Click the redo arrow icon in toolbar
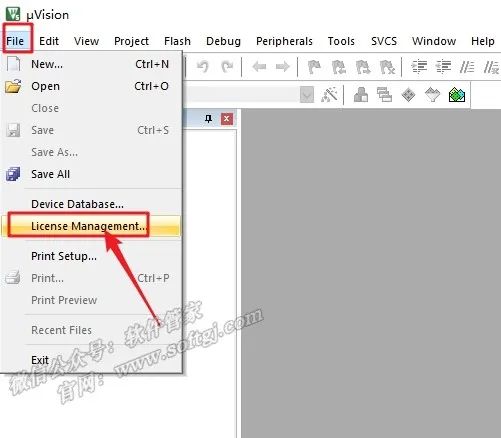Viewport: 501px width, 438px height. click(x=227, y=67)
